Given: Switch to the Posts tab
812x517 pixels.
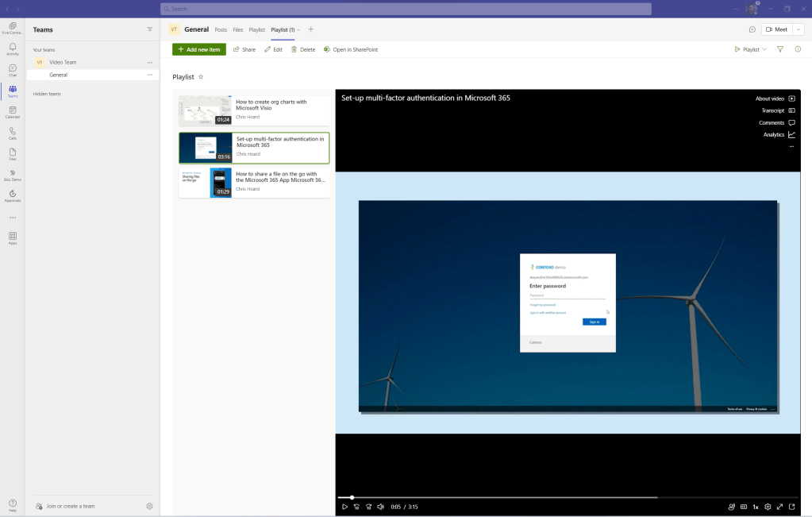Looking at the screenshot, I should coord(221,29).
